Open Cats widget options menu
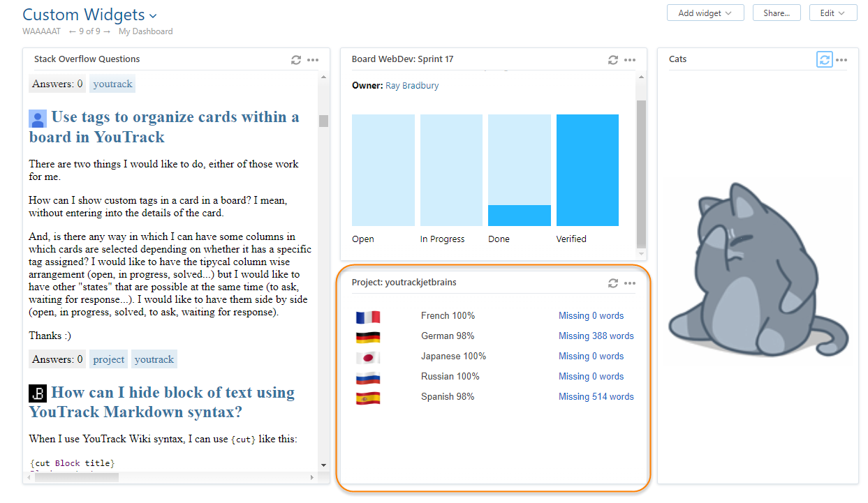868x503 pixels. pyautogui.click(x=841, y=60)
